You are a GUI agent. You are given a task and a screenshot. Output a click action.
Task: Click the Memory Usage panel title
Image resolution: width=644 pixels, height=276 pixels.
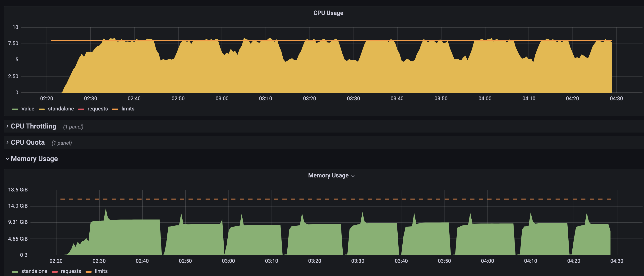pos(328,175)
